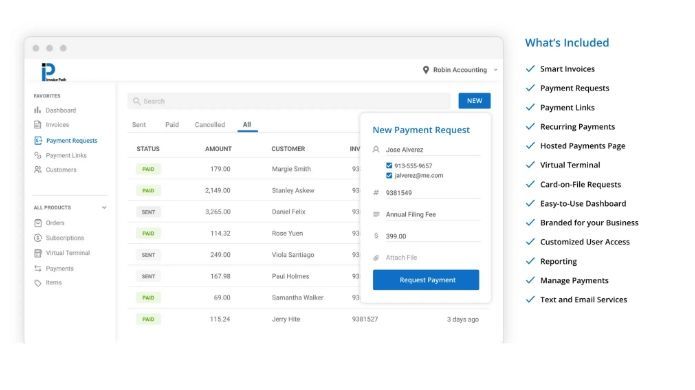The height and width of the screenshot is (390, 695).
Task: Click the dollar icon beside 399.00
Action: (x=376, y=236)
